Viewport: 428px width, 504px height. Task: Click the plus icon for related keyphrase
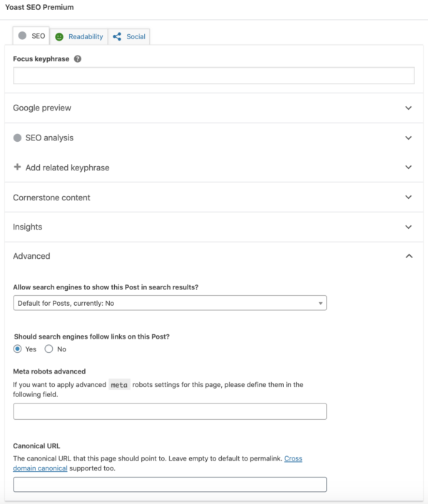click(17, 167)
